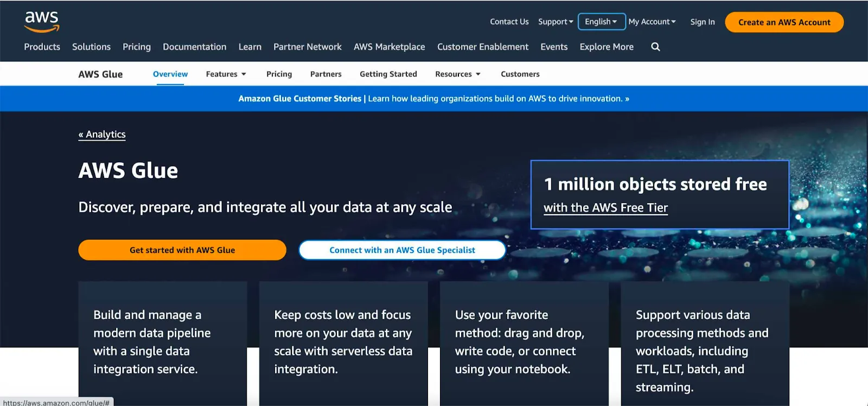Open Support dropdown menu

pos(556,22)
